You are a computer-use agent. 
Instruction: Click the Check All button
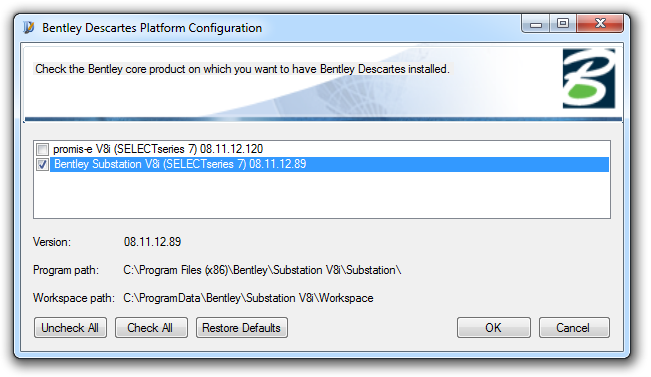click(x=151, y=328)
